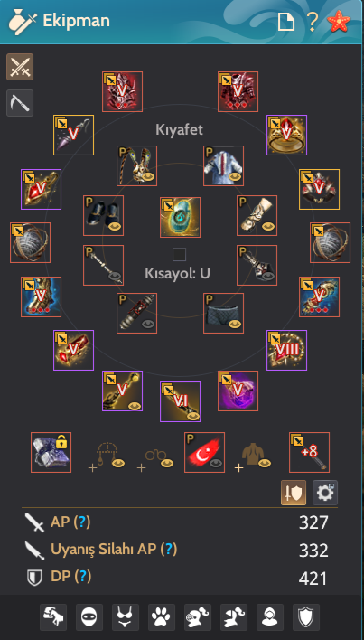The height and width of the screenshot is (640, 364).
Task: Toggle eye visibility on the bunny ears outfit
Action: coord(148,177)
